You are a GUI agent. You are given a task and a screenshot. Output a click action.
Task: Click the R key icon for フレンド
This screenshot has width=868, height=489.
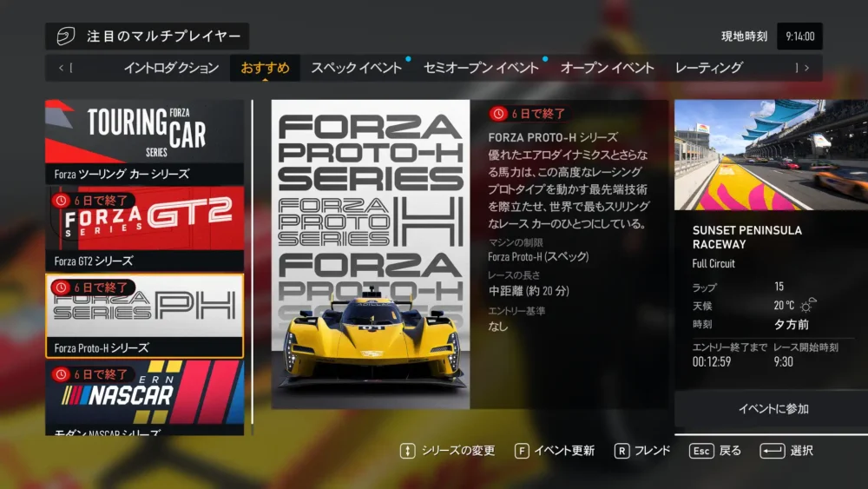coord(621,451)
